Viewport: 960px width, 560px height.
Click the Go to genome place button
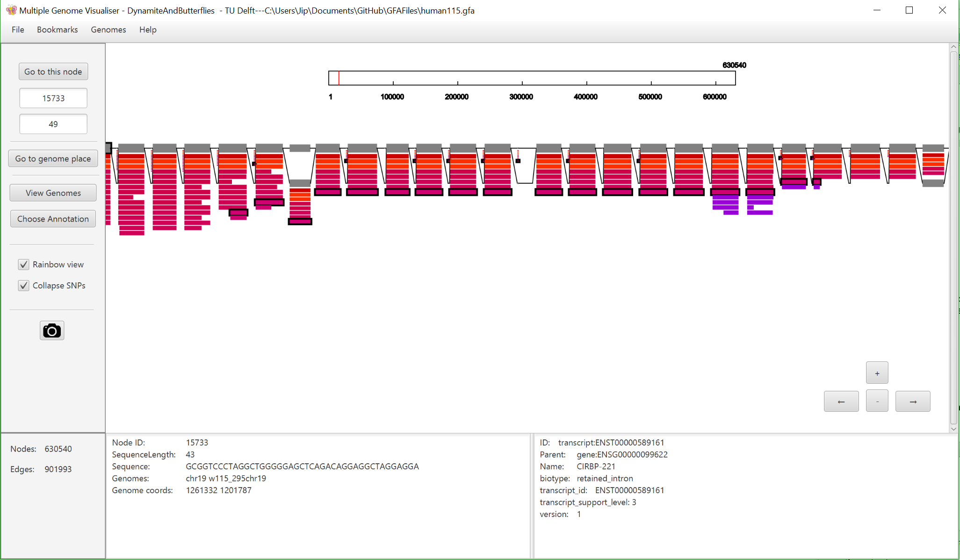(x=53, y=158)
